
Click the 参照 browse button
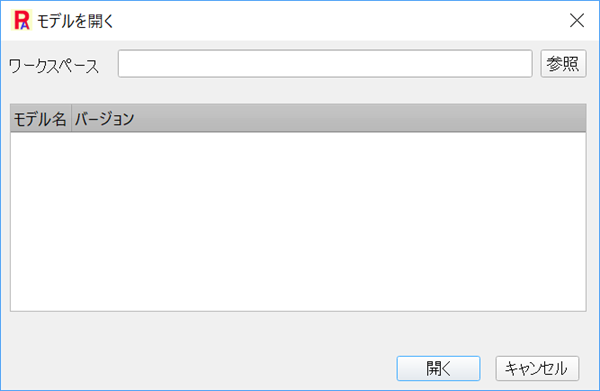point(563,64)
